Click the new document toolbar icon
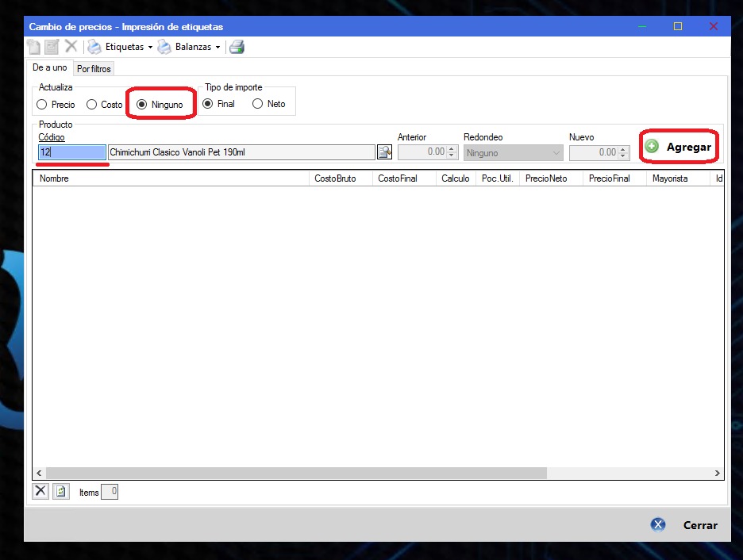Image resolution: width=743 pixels, height=560 pixels. coord(34,47)
